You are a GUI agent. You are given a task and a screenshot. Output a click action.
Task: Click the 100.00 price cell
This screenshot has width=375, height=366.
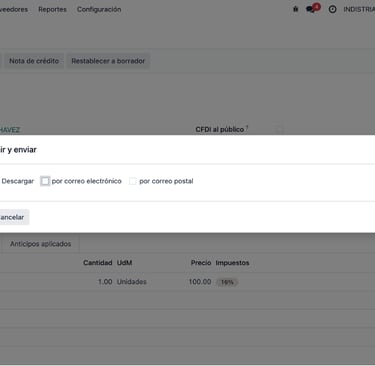click(200, 282)
